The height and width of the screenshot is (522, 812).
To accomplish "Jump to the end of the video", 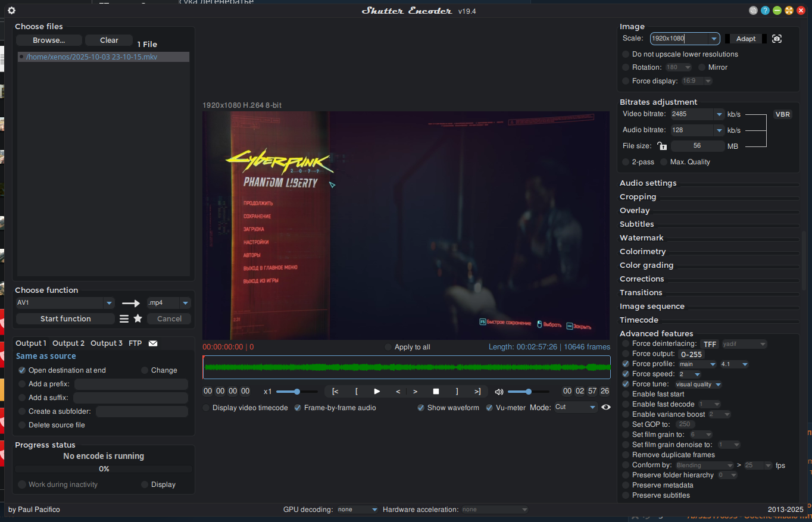I will (x=477, y=391).
